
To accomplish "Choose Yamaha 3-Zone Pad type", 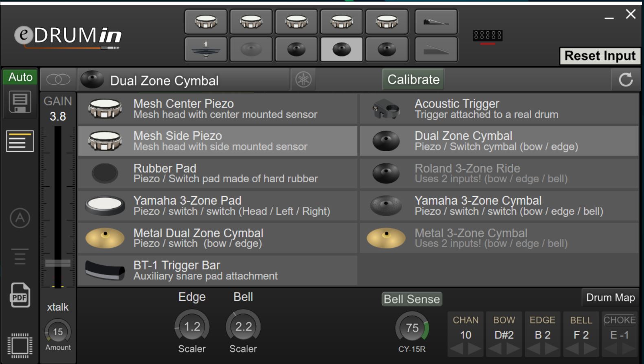I will (x=218, y=205).
